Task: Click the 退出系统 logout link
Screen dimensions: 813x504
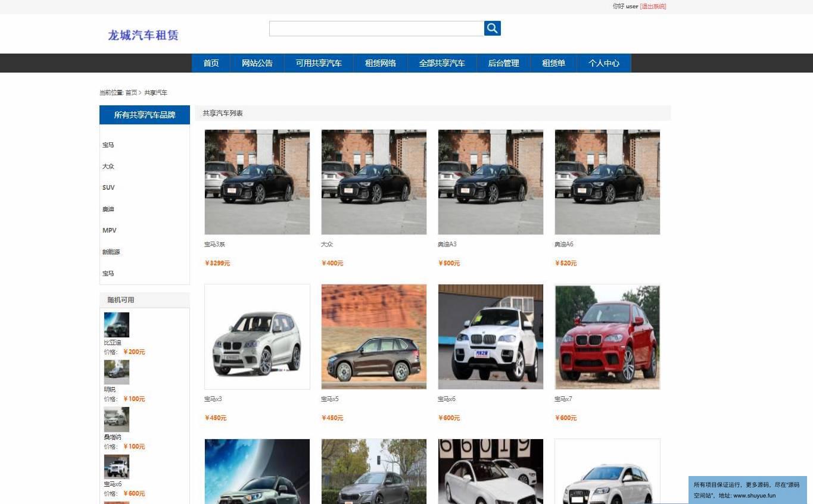Action: click(653, 7)
